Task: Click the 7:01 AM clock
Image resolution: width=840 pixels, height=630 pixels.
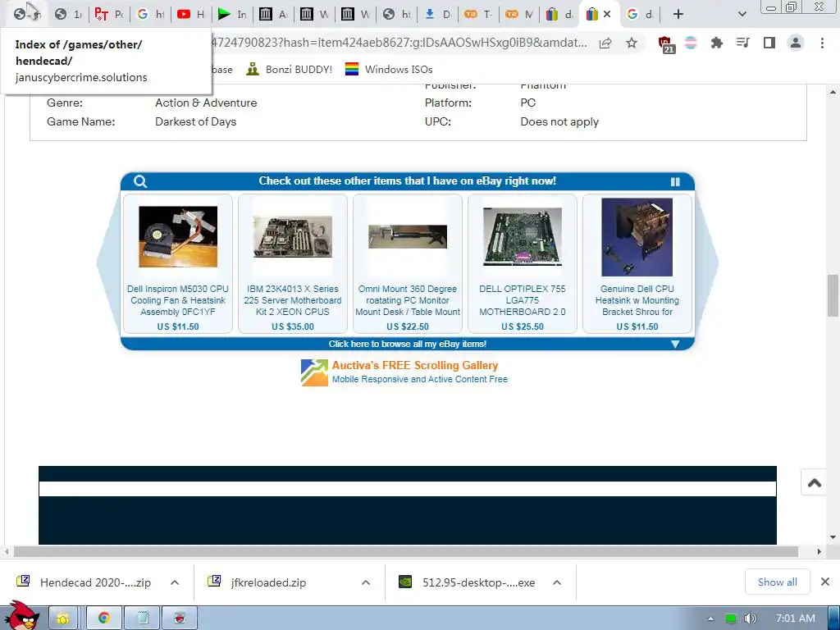Action: tap(796, 619)
